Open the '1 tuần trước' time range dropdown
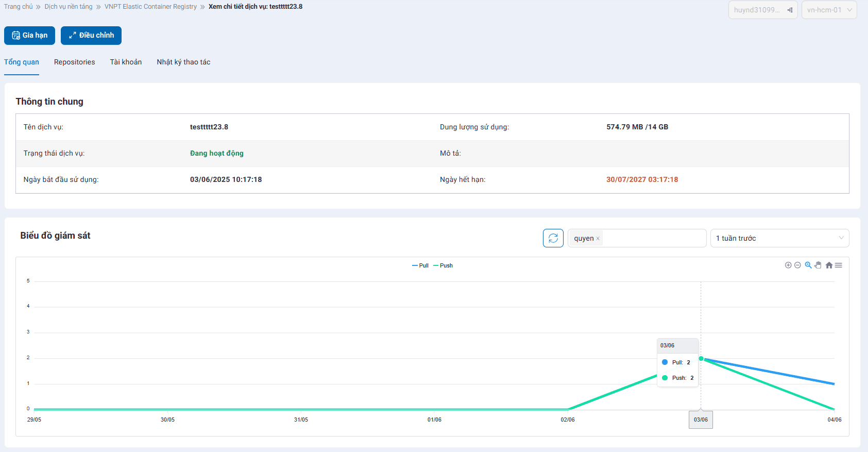This screenshot has height=452, width=868. [779, 238]
